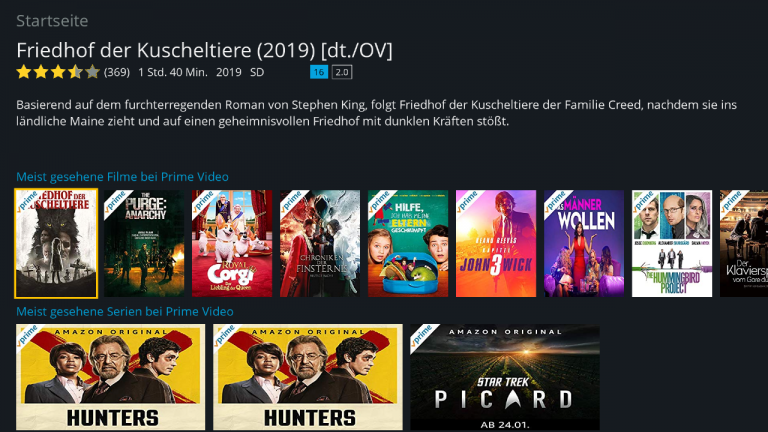Click the prime ribbon on John Wick poster

pos(468,201)
